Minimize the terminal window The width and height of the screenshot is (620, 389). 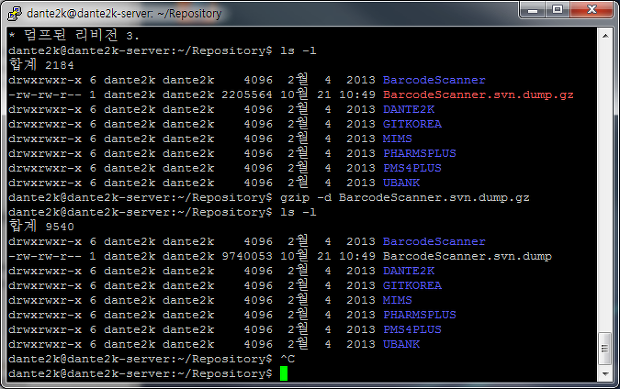click(x=533, y=10)
